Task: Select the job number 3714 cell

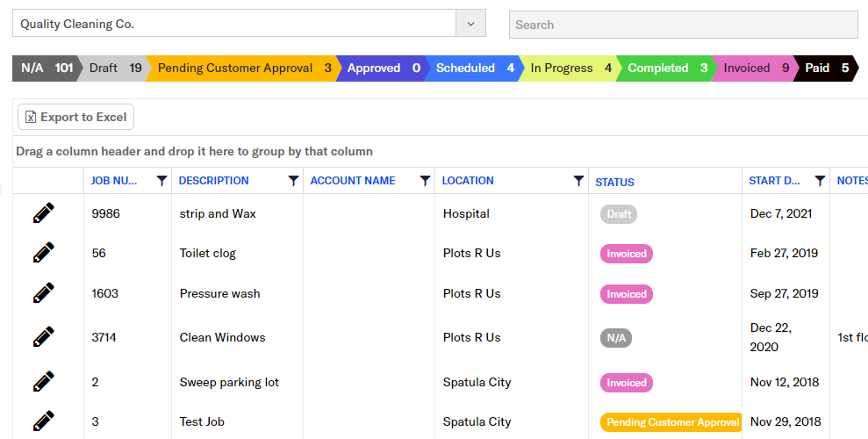Action: (x=104, y=337)
